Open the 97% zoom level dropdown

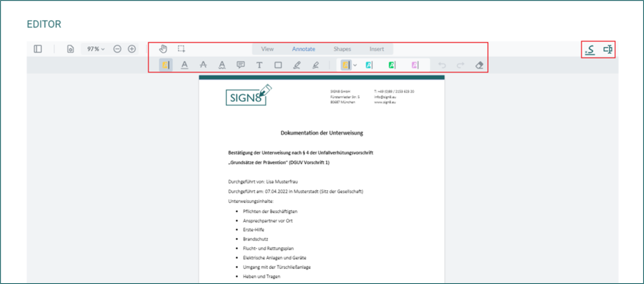point(96,49)
